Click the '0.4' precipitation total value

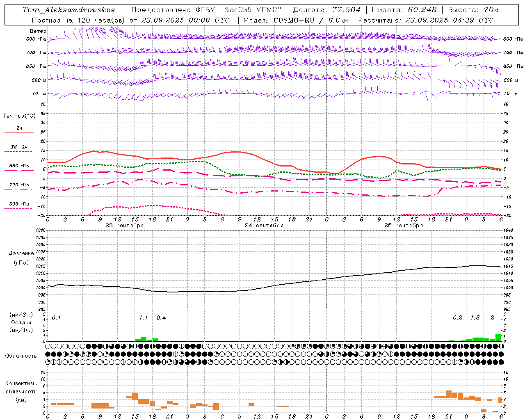161,318
